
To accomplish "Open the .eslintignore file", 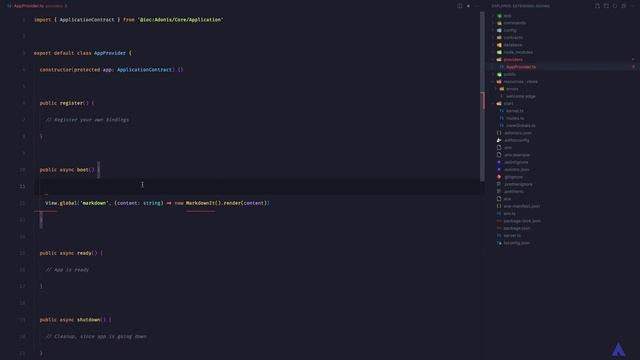I will click(516, 163).
